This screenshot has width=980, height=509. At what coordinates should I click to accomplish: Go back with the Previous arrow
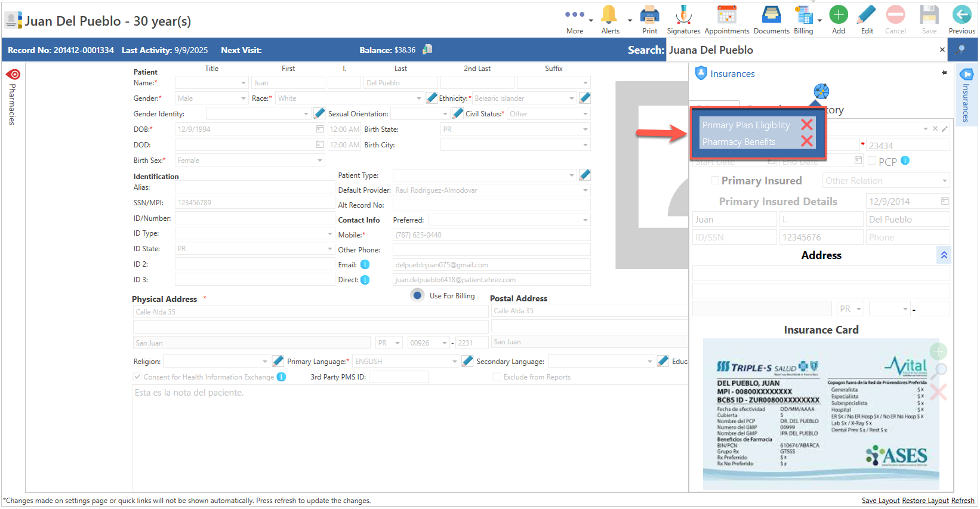(x=961, y=20)
